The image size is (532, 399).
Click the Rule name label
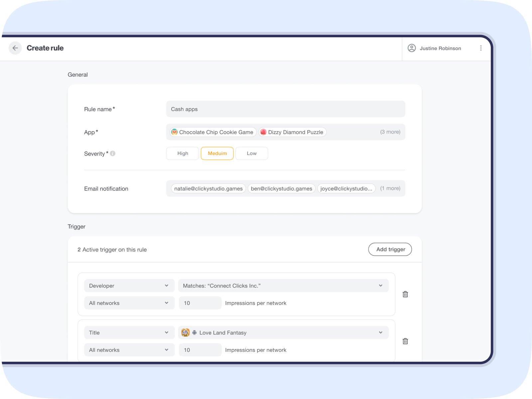99,109
